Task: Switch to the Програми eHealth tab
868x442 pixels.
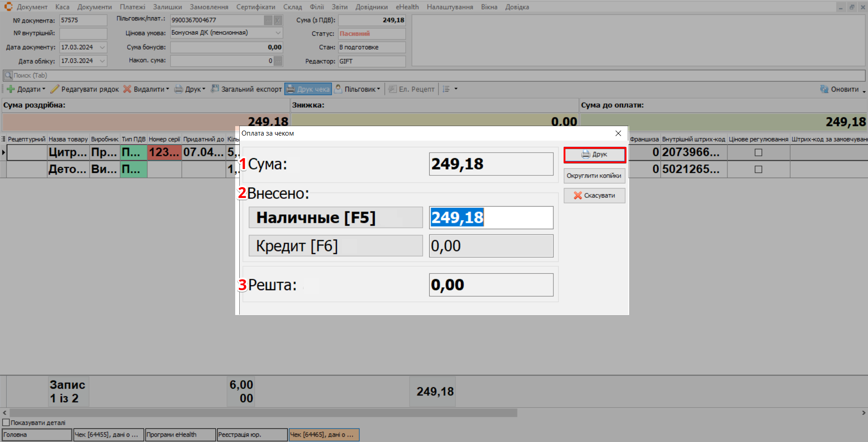Action: click(x=180, y=435)
